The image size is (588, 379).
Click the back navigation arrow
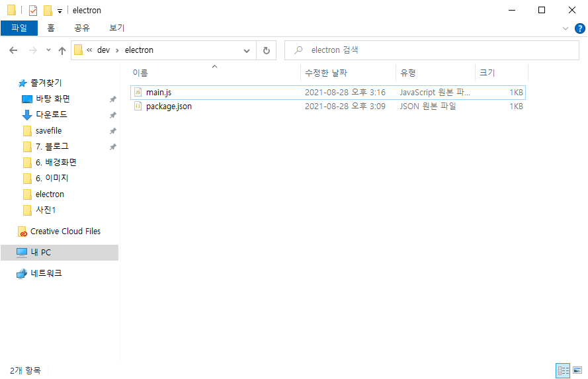point(13,50)
